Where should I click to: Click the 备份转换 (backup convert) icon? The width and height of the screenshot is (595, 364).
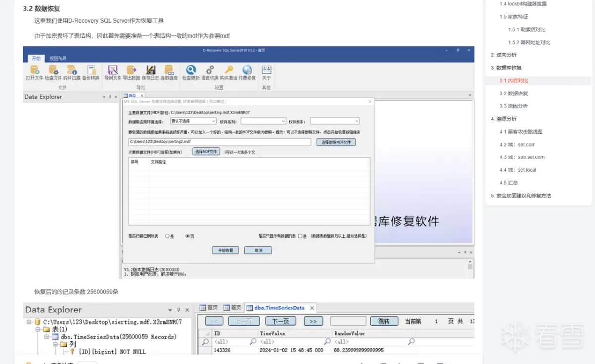pos(91,70)
